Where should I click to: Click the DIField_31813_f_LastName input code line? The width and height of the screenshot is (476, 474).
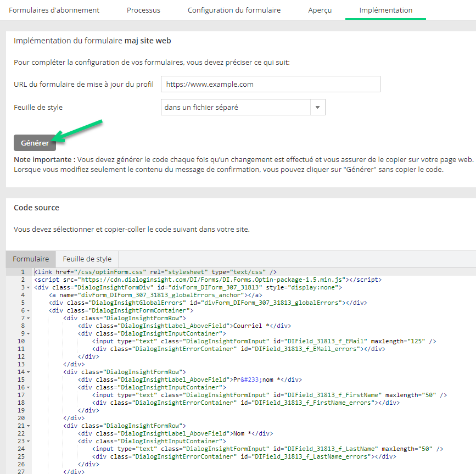click(268, 449)
